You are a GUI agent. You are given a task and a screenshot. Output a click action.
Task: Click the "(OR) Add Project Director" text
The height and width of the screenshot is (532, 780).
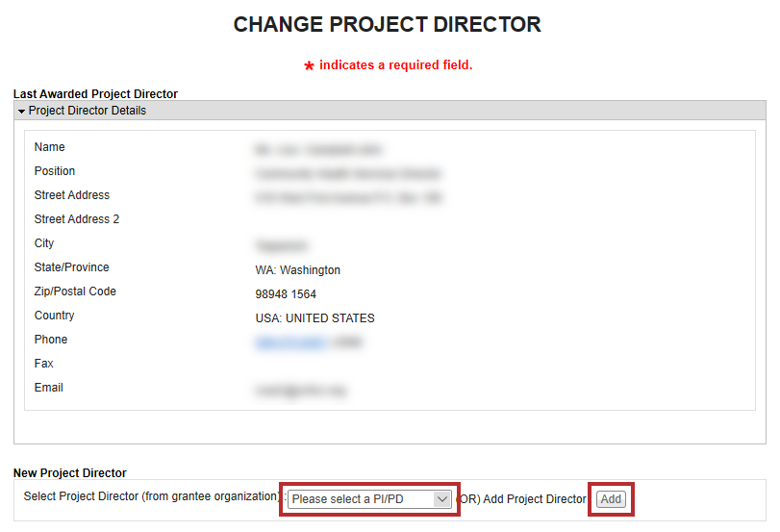pos(522,499)
